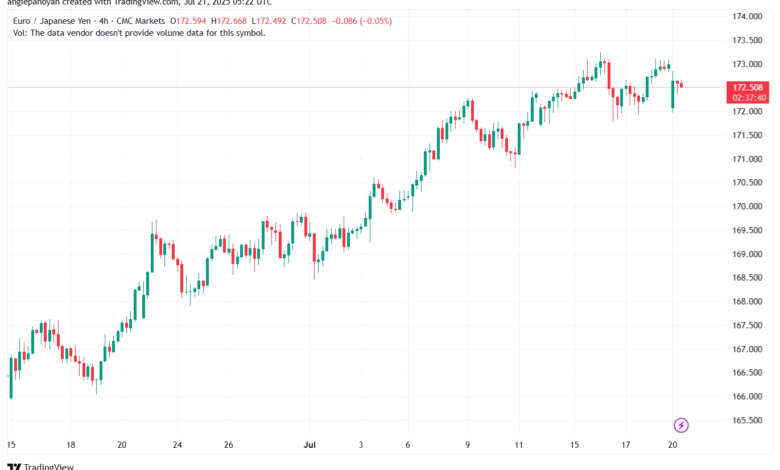Viewport: 780px width, 470px height.
Task: Click the date 6 on the time axis
Action: tap(407, 445)
